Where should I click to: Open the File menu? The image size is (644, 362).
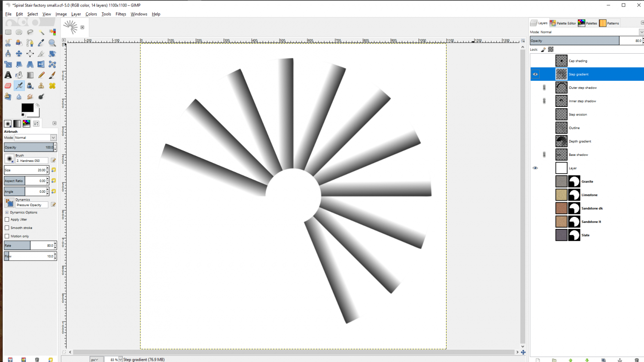(8, 14)
